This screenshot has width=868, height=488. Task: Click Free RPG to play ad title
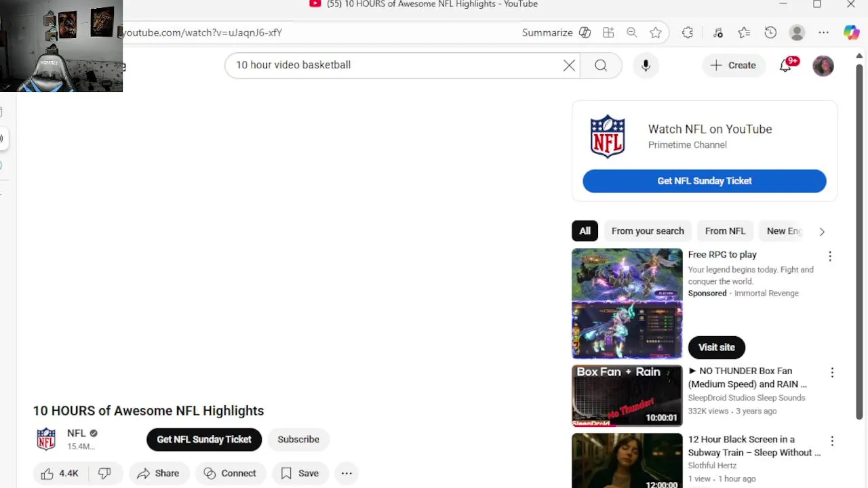(722, 255)
